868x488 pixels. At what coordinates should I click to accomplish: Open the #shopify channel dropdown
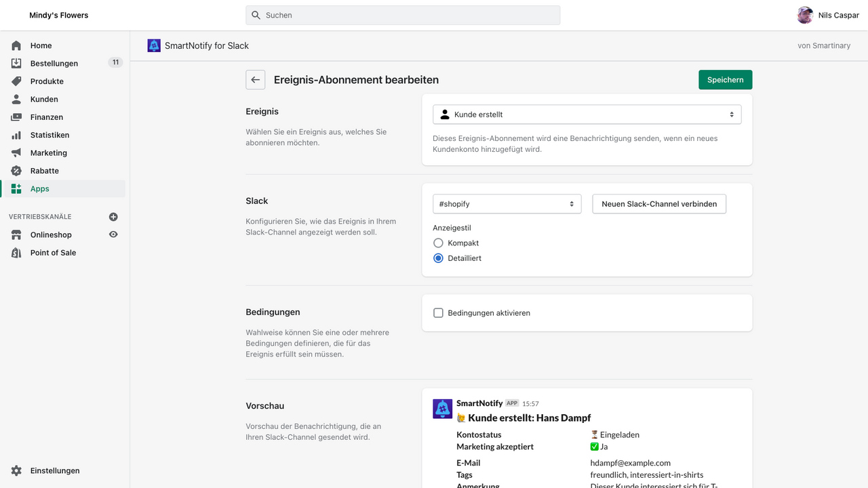click(507, 204)
